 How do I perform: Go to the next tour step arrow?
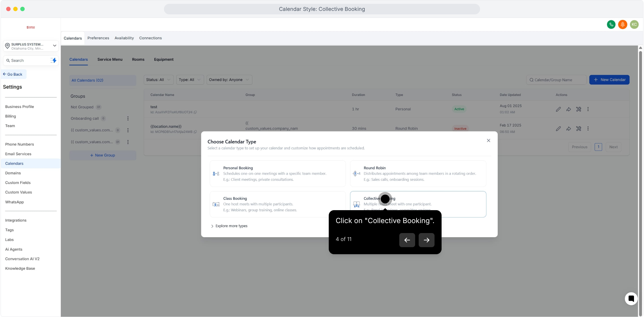tap(426, 240)
